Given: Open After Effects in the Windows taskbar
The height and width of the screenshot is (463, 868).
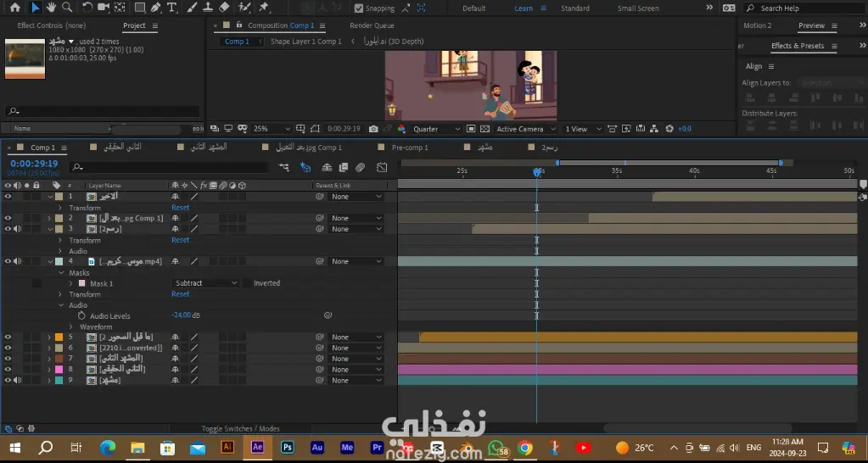Looking at the screenshot, I should tap(257, 448).
